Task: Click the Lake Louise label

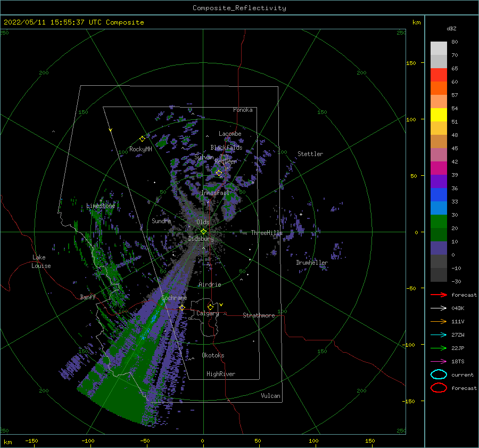Action: click(x=41, y=262)
